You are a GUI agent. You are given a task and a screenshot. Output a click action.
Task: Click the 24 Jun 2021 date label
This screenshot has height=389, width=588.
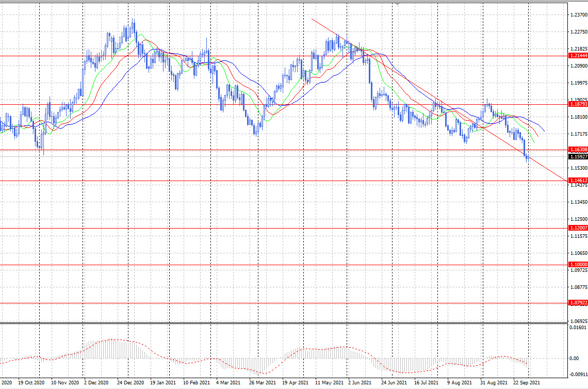pos(394,383)
